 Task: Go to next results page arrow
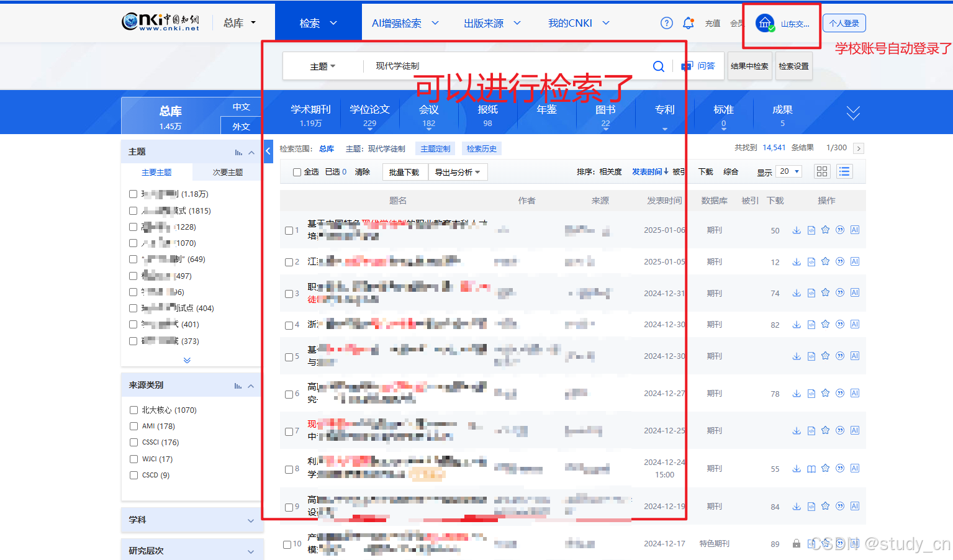coord(859,148)
